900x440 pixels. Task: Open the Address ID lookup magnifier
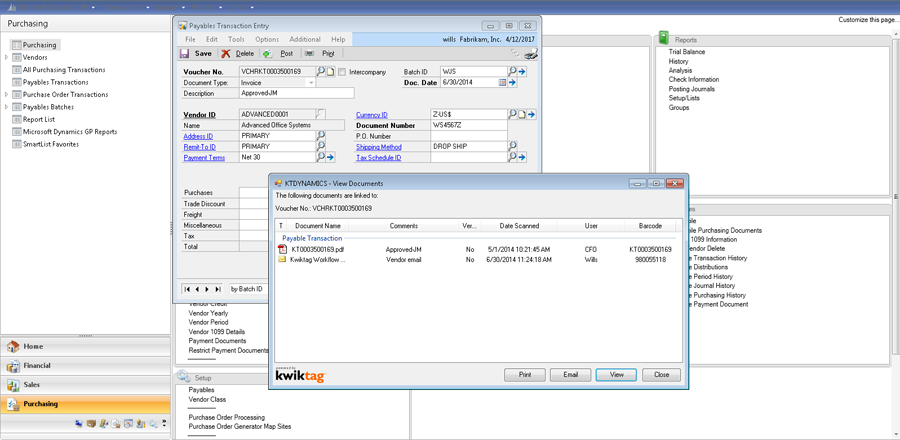[321, 136]
